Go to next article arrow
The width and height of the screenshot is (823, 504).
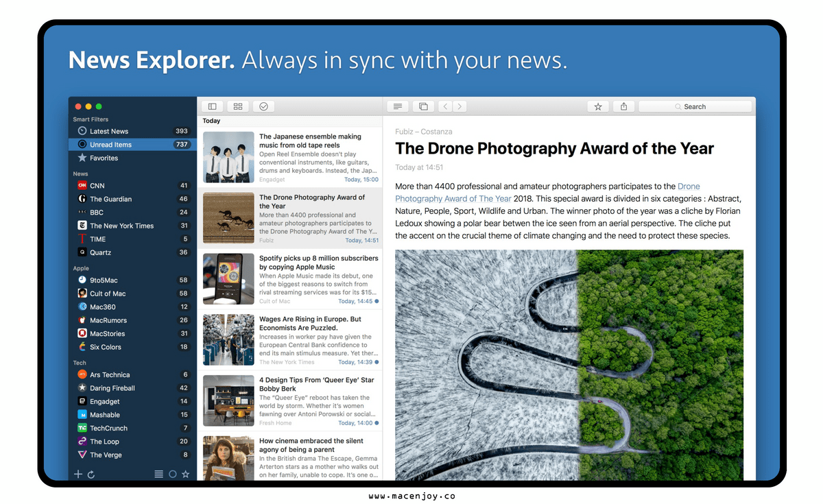460,106
